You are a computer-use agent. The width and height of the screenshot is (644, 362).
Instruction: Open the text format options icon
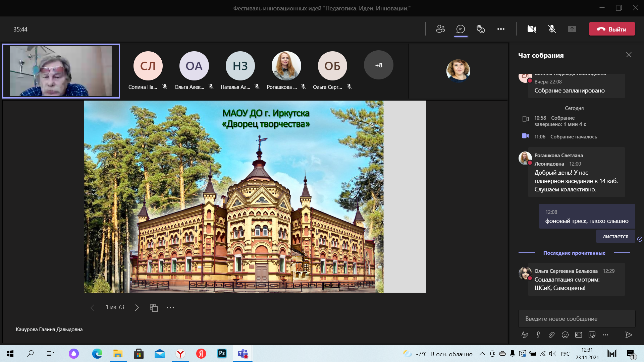(525, 335)
